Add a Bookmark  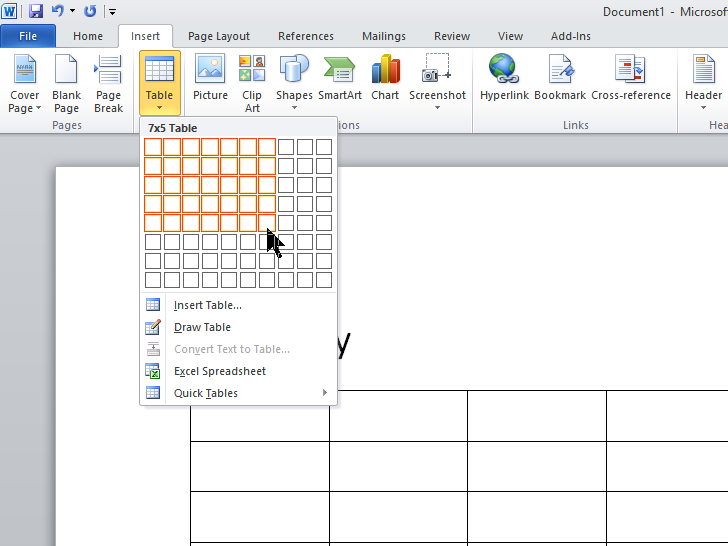pos(560,79)
